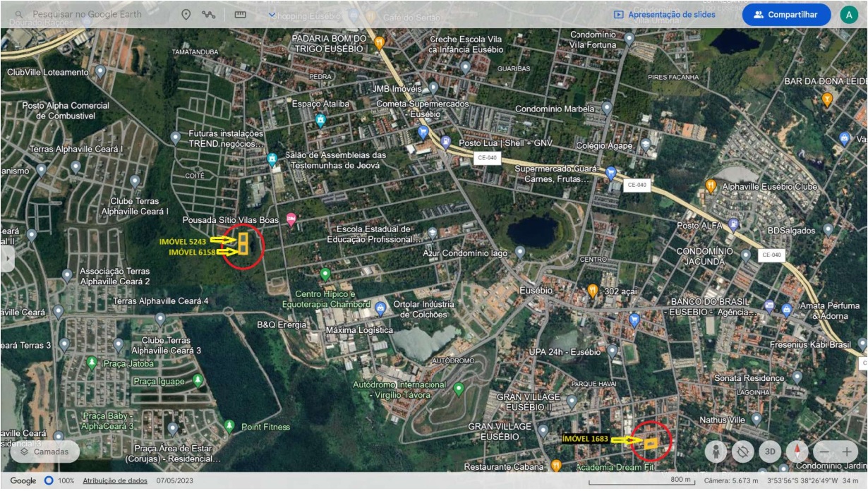Expand the collapsed left side panel arrow
The image size is (868, 491).
pyautogui.click(x=7, y=258)
